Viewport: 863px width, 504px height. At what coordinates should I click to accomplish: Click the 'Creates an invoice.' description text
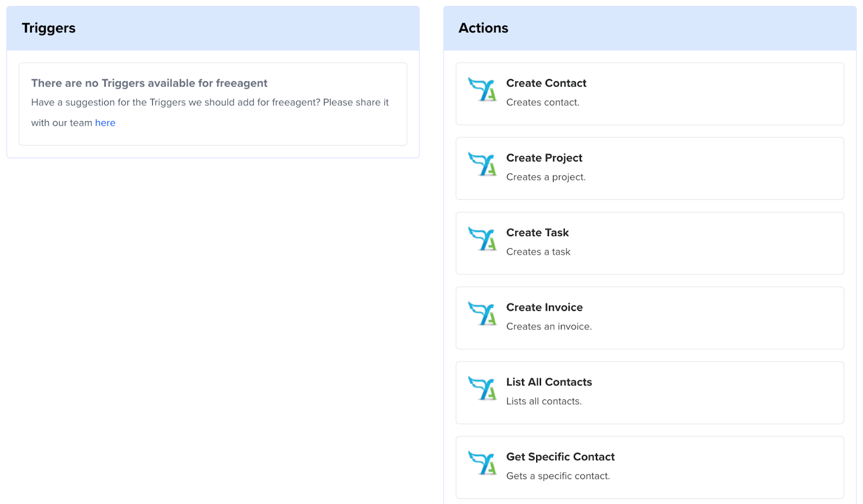click(x=549, y=327)
